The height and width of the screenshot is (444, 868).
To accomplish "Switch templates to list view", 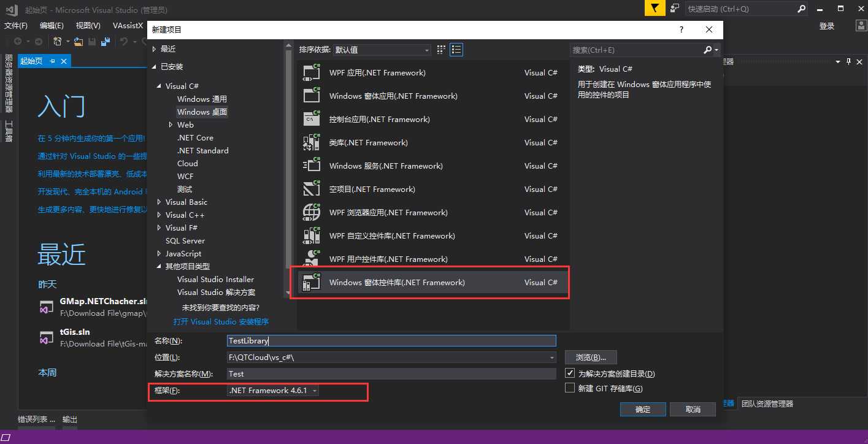I will coord(456,50).
